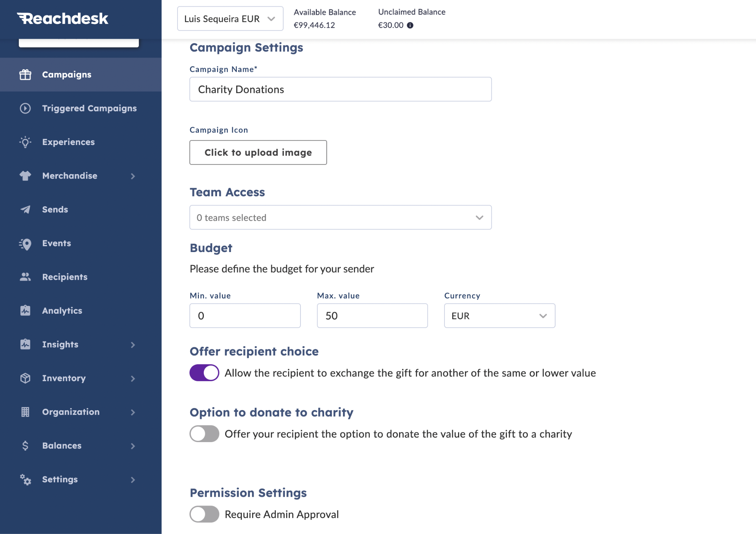Click the Organization building icon
Screen dimensions: 756x534
click(25, 412)
